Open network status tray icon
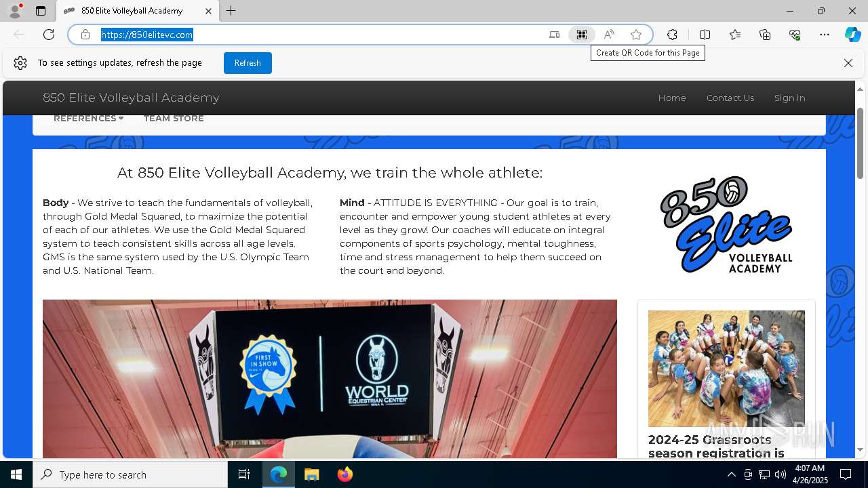The width and height of the screenshot is (868, 488). 764,474
